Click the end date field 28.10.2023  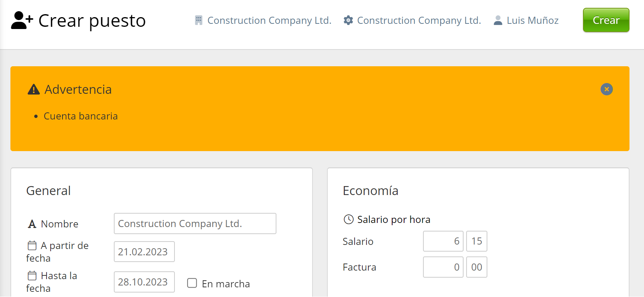[x=144, y=282]
